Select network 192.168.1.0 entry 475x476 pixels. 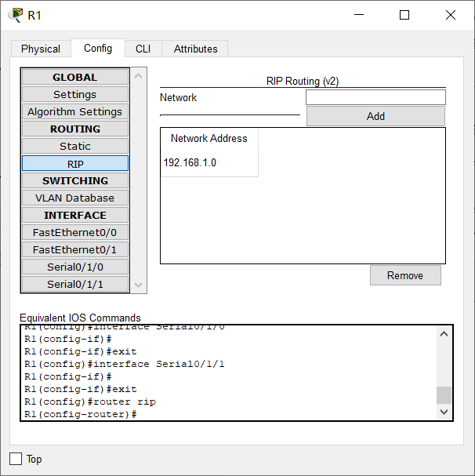point(209,162)
